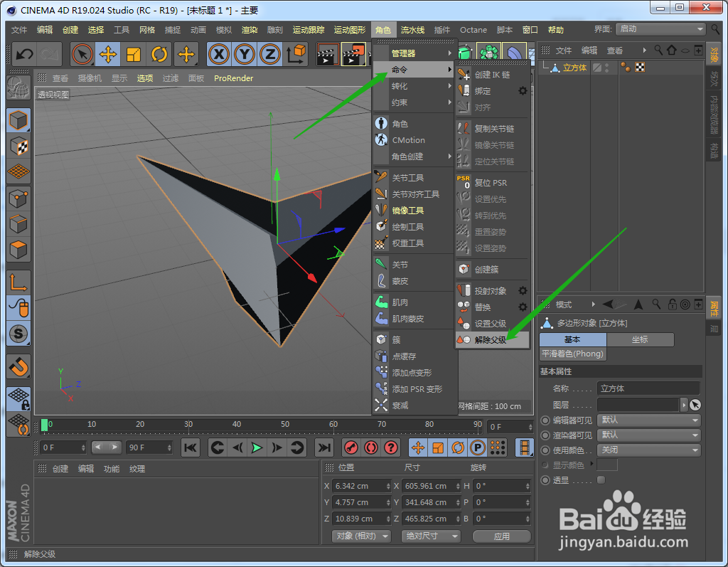Click the Record Active Objects key icon

351,447
